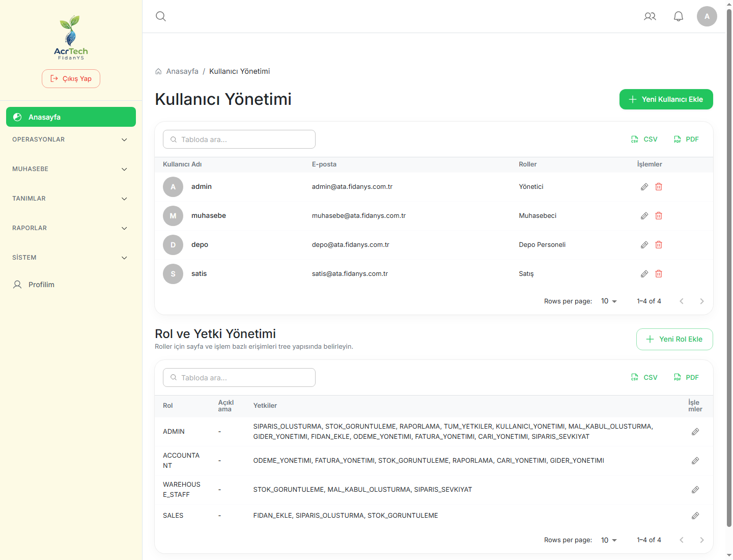Export the roles table as PDF
This screenshot has height=560, width=733.
click(686, 378)
